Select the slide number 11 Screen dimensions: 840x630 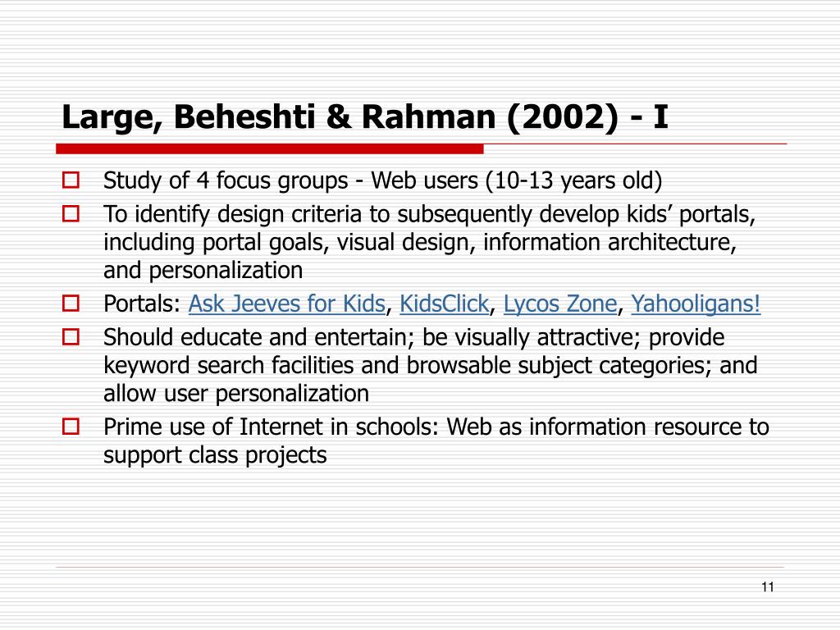(767, 587)
